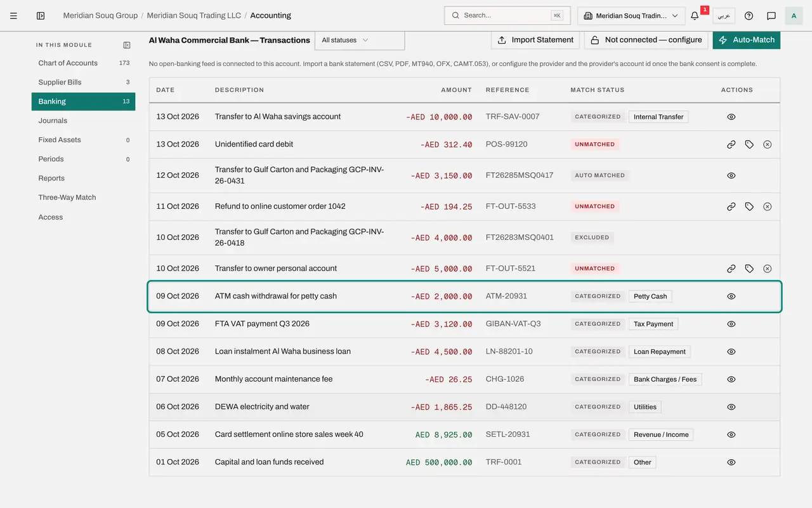Viewport: 812px width, 508px height.
Task: View Capital and loan funds received details
Action: (731, 462)
